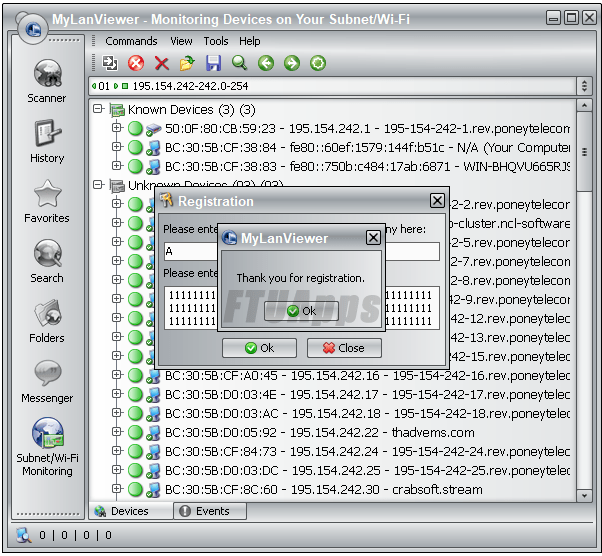Image resolution: width=602 pixels, height=556 pixels.
Task: Click the subnet range spinner arrows
Action: [584, 86]
